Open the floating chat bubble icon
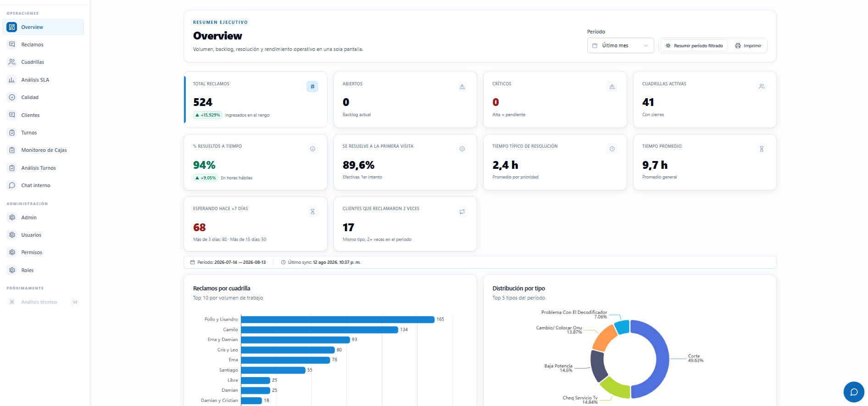This screenshot has height=406, width=868. [x=854, y=392]
